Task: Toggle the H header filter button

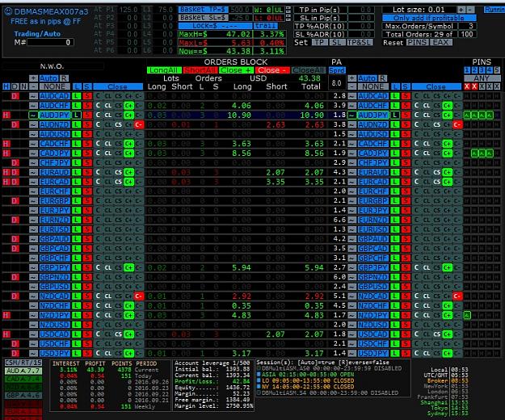Action: (6, 86)
